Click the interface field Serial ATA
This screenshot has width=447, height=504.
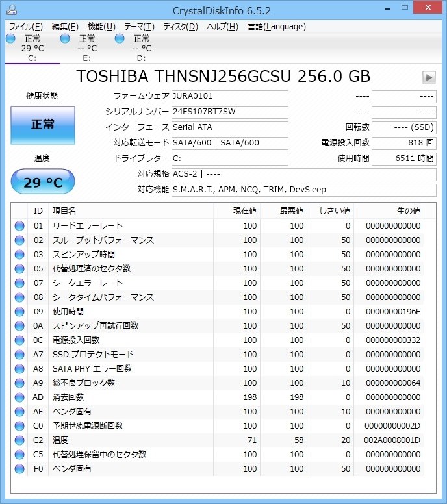tap(229, 127)
